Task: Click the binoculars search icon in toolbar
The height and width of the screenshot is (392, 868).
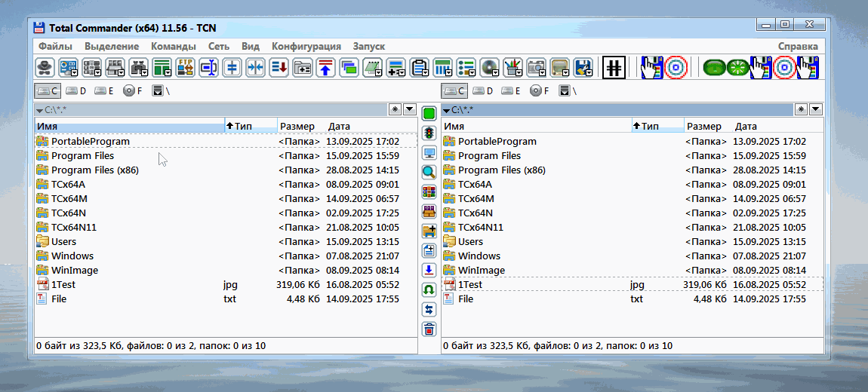Action: (x=138, y=68)
